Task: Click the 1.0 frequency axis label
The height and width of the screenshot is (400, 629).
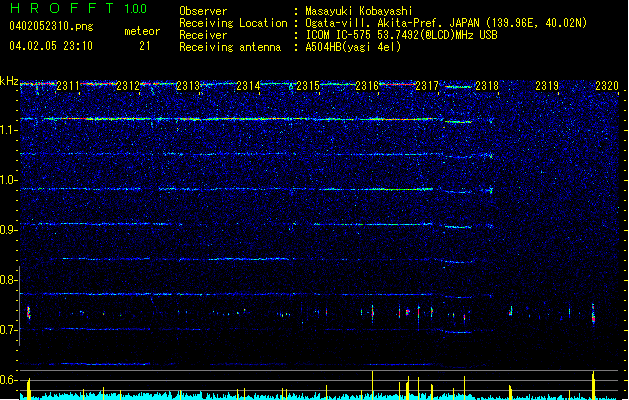Action: point(9,180)
